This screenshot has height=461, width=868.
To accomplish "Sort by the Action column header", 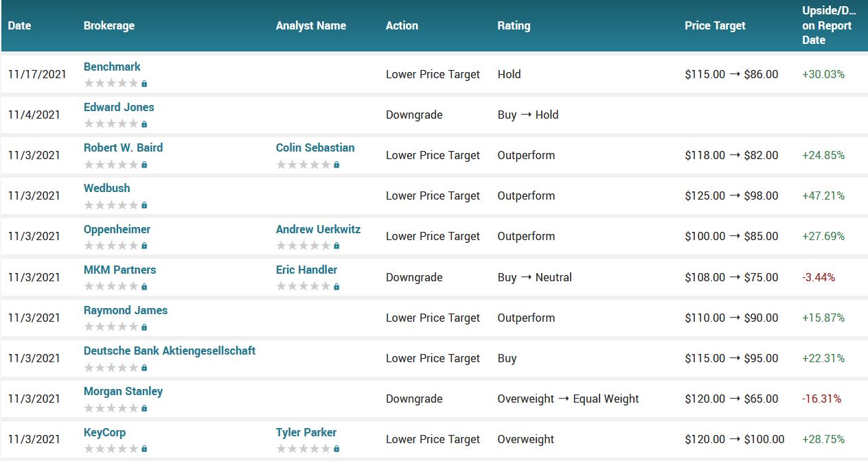I will 402,25.
